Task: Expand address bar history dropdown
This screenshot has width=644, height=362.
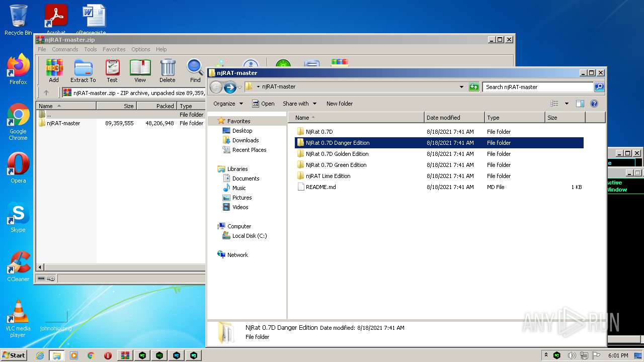Action: tap(461, 87)
